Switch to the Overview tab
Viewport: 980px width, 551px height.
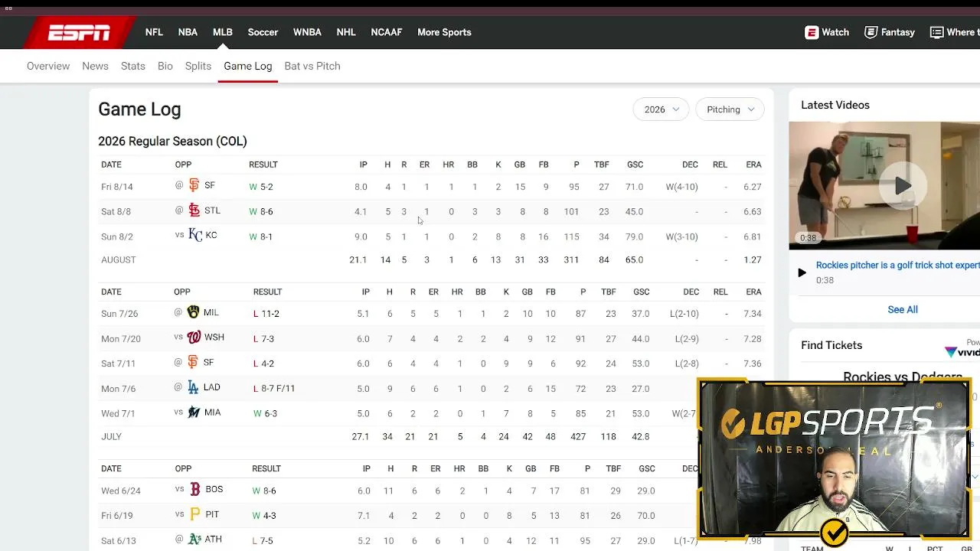pos(48,66)
